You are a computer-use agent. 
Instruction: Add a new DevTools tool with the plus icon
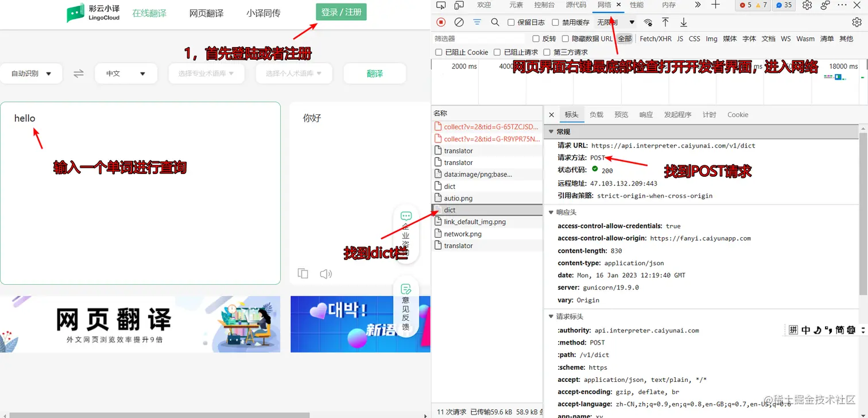coord(715,5)
